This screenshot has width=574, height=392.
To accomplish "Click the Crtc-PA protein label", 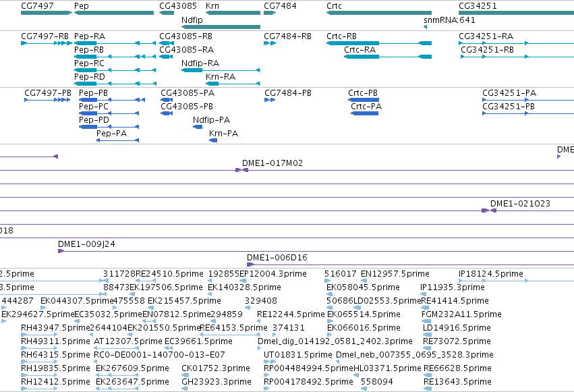I will (366, 107).
